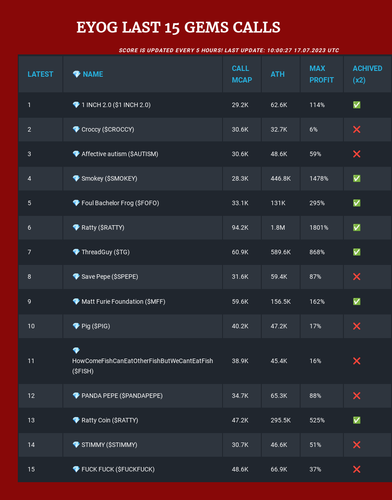Viewport: 392px width, 500px height.
Task: Click the LATEST column header
Action: [x=40, y=74]
